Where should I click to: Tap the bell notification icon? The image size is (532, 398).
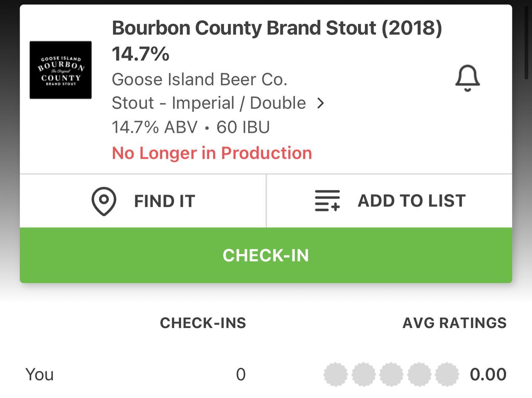point(467,78)
